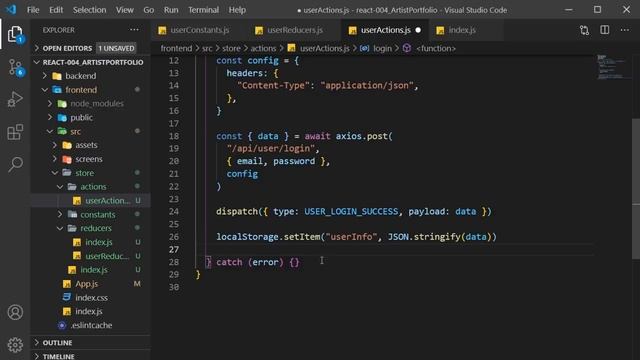This screenshot has width=640, height=360.
Task: Click userActions.js in the breadcrumb path
Action: [x=319, y=48]
